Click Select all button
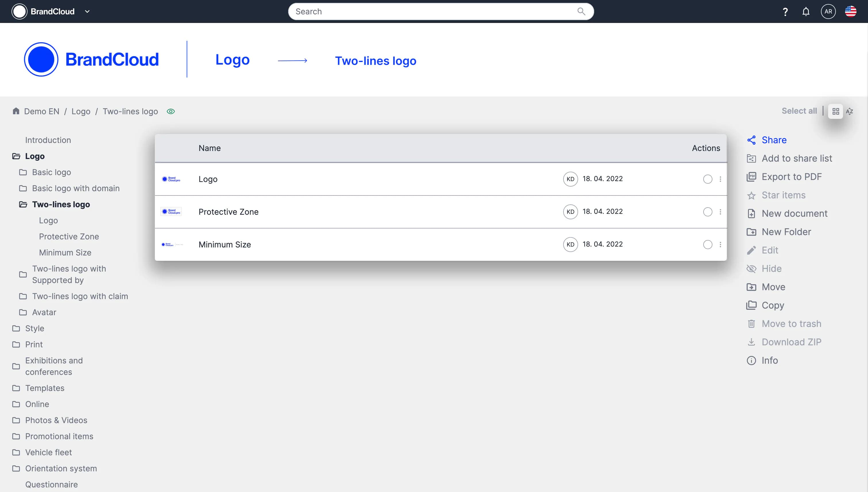Viewport: 868px width, 492px height. tap(799, 111)
